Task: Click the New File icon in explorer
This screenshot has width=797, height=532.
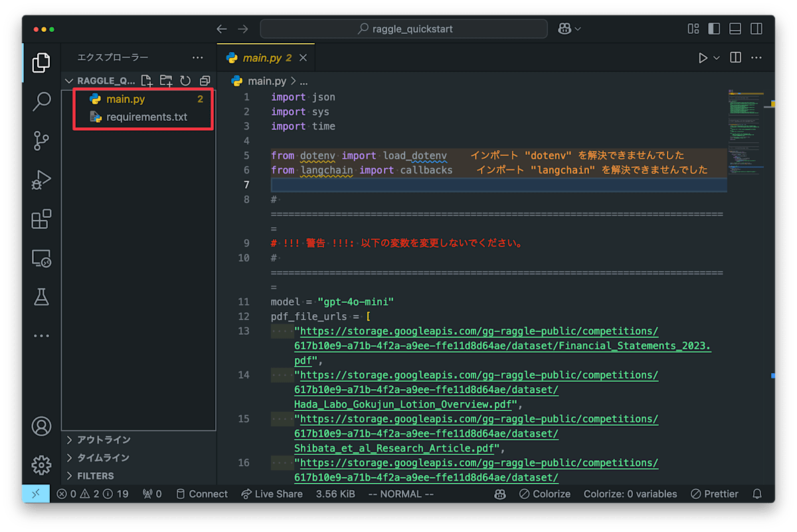Action: tap(147, 80)
